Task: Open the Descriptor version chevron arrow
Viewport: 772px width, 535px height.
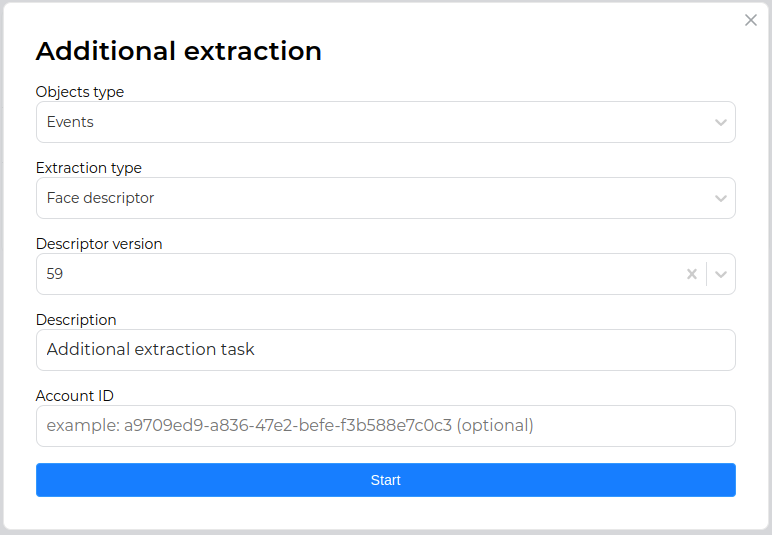Action: click(721, 274)
